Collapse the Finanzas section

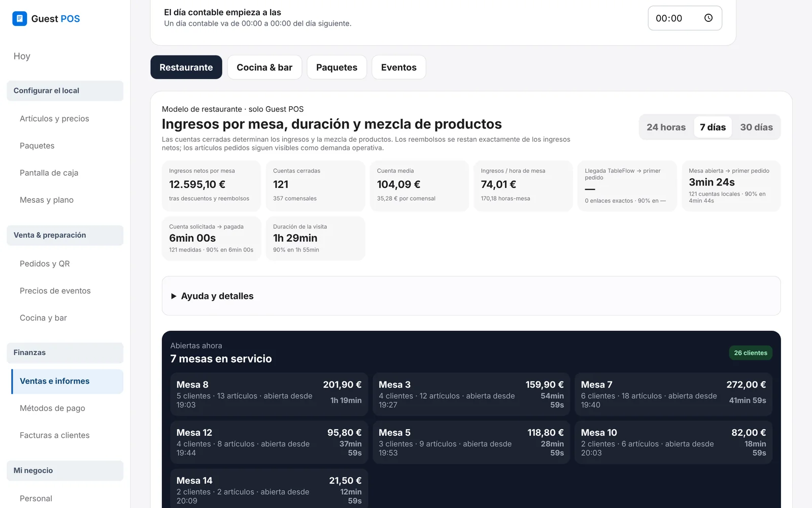point(65,353)
